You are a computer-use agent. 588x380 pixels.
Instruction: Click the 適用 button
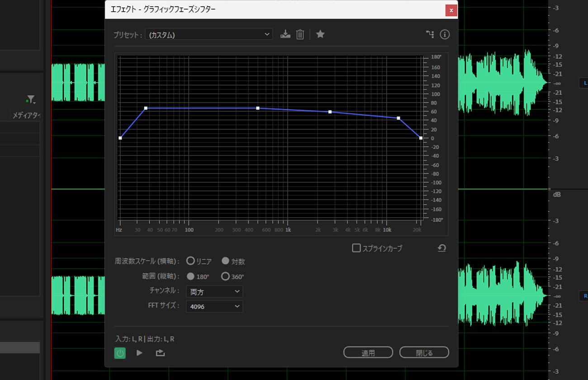point(368,352)
